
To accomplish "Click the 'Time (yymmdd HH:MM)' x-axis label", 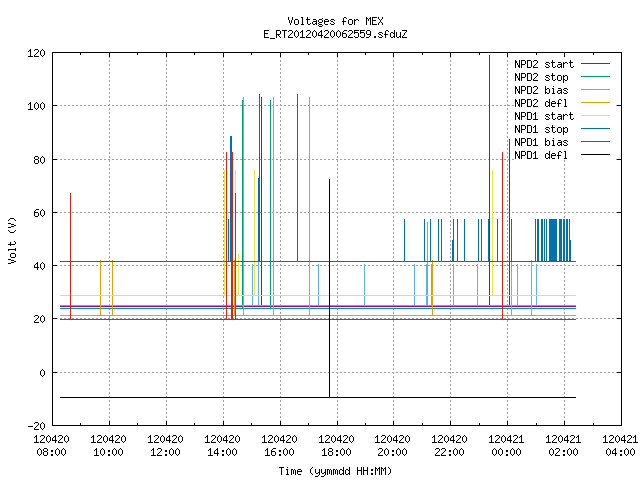I will [x=335, y=471].
